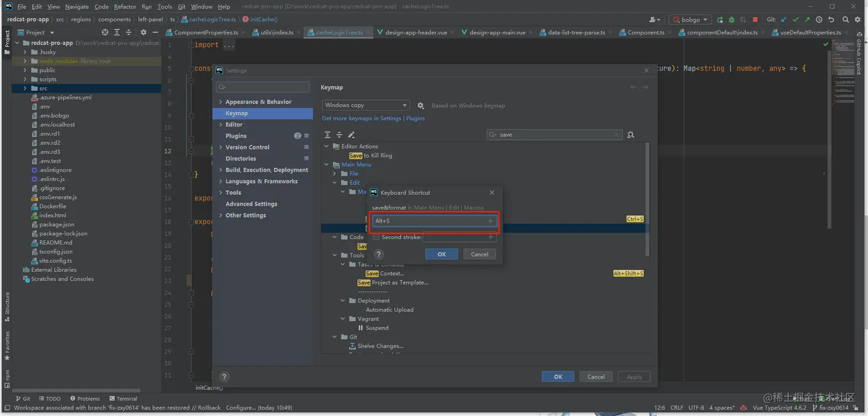Open Git history clock icon
868x416 pixels.
click(x=819, y=20)
